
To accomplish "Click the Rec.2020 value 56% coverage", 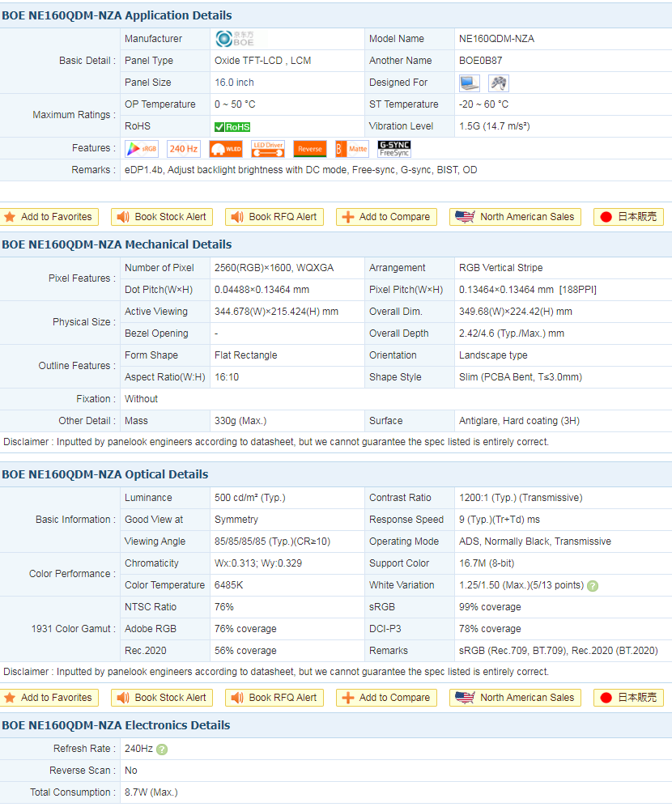I will 245,651.
